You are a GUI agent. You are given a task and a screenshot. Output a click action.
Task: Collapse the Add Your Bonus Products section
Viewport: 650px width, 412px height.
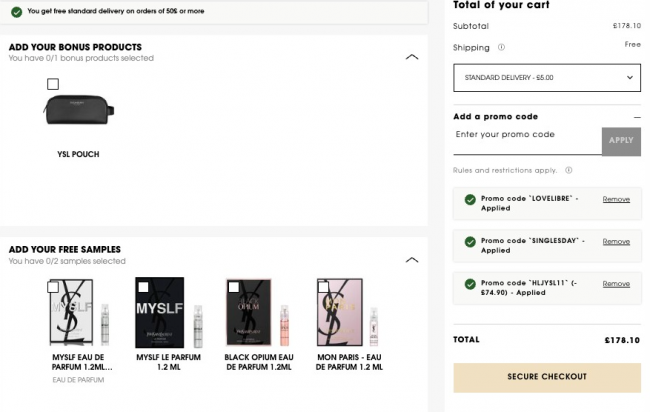click(412, 57)
